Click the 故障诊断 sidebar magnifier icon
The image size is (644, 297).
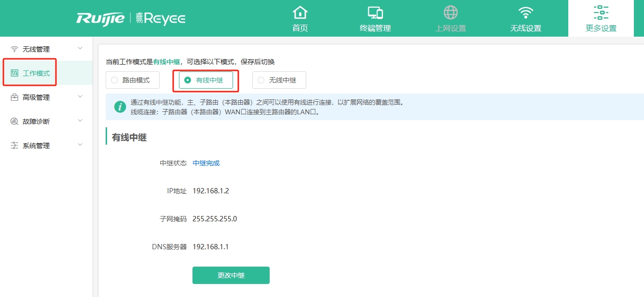(x=14, y=121)
